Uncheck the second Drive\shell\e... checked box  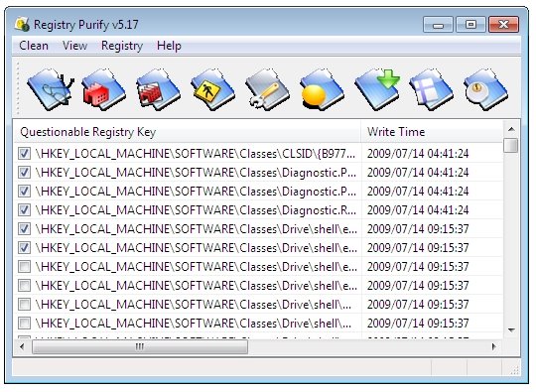pyautogui.click(x=24, y=247)
